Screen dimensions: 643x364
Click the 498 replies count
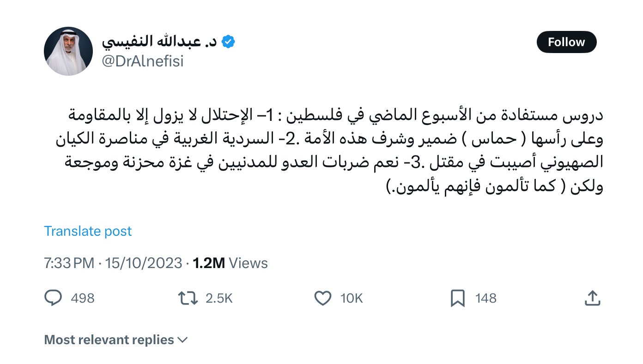[x=83, y=298]
